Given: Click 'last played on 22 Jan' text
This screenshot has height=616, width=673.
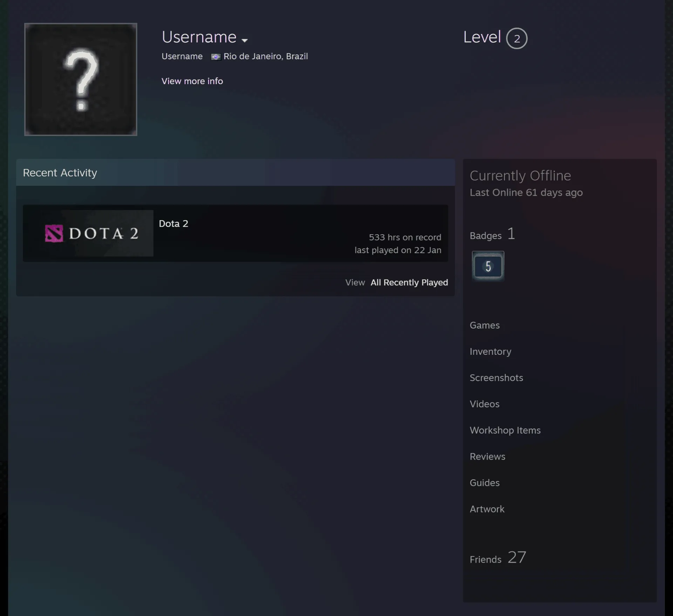Looking at the screenshot, I should tap(398, 250).
